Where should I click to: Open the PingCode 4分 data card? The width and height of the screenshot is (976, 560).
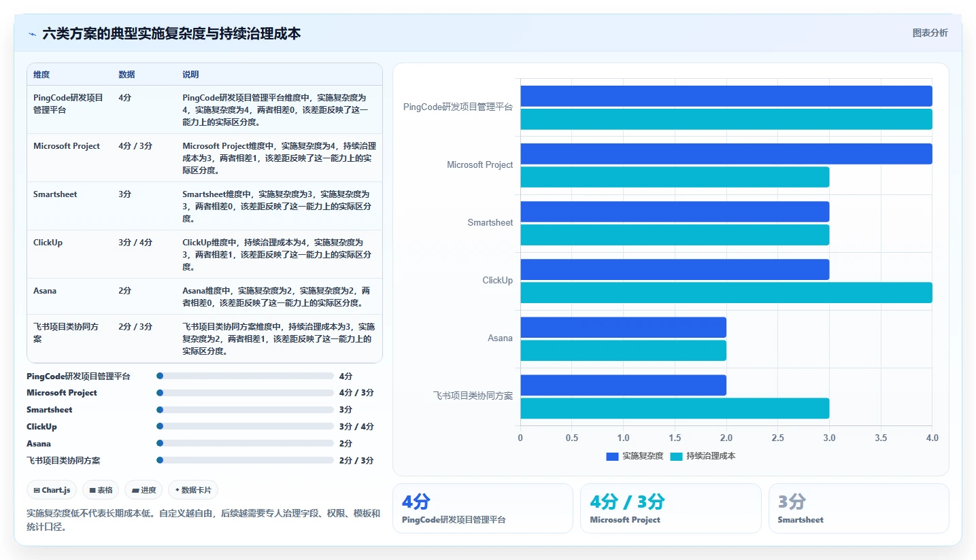483,508
